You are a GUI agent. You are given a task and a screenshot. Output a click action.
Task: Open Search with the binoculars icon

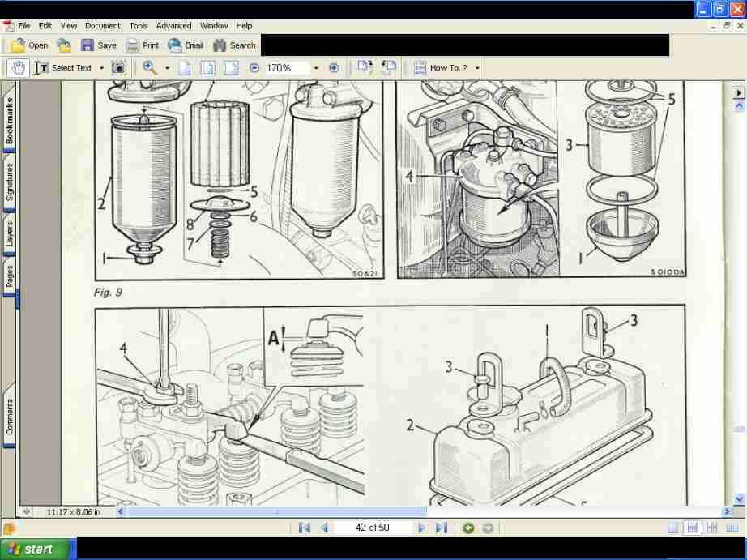220,45
